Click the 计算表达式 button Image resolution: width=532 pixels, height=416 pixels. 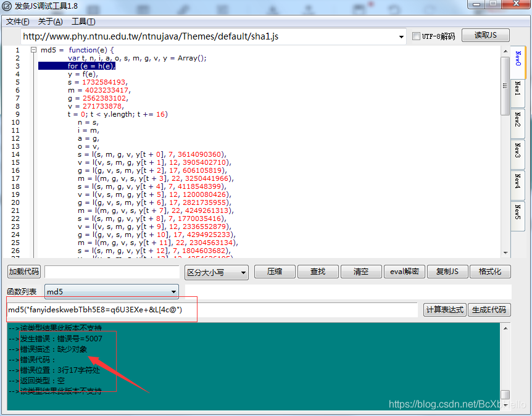(445, 310)
